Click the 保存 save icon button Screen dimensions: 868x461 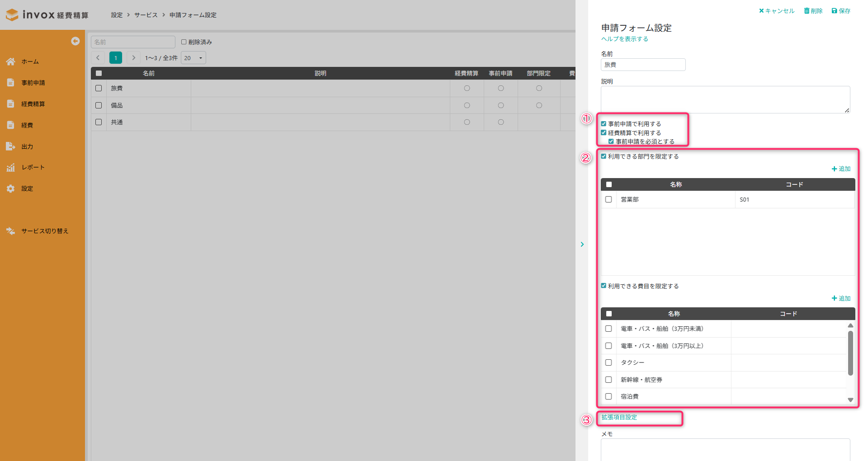(x=841, y=11)
